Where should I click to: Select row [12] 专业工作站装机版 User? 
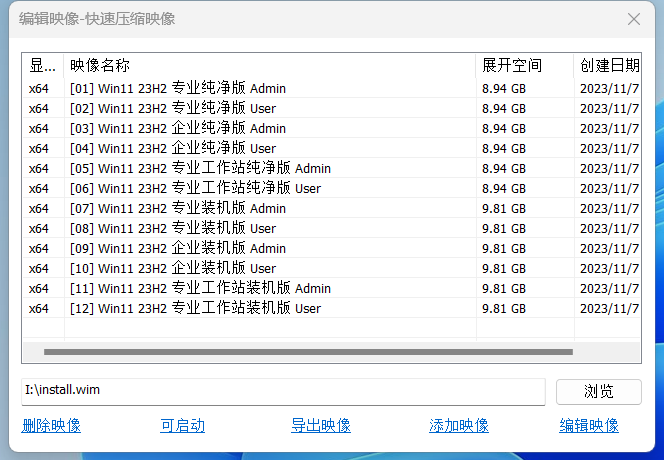click(x=332, y=309)
